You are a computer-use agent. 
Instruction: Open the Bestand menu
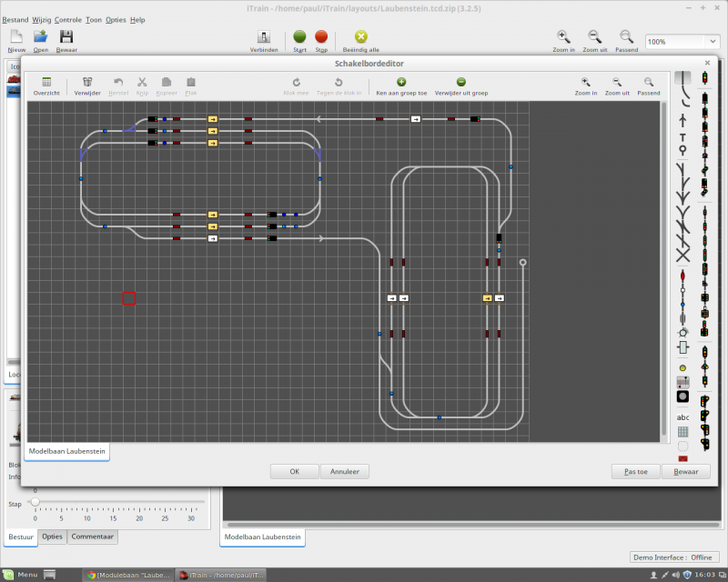pyautogui.click(x=15, y=20)
